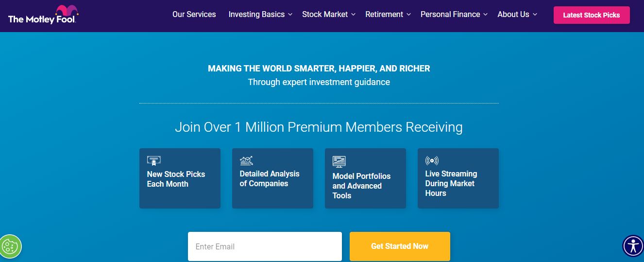
Task: Click the certificate icon above New Stock Picks
Action: [154, 160]
